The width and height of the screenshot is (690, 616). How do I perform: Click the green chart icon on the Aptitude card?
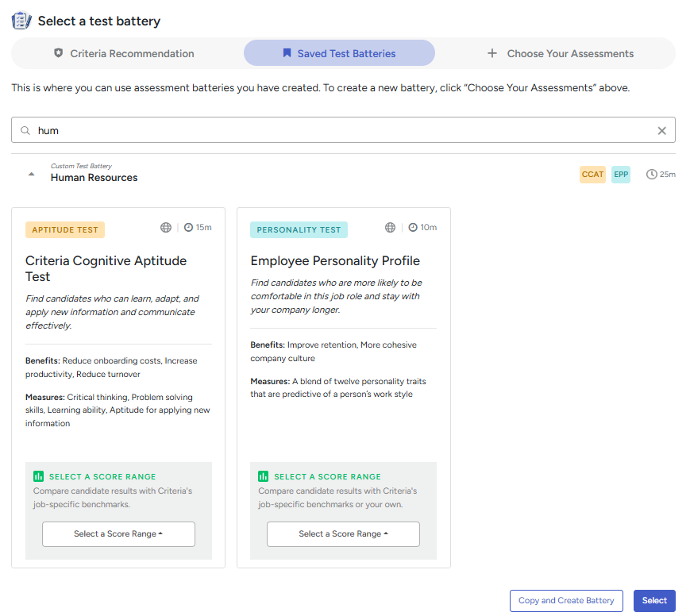click(x=39, y=476)
